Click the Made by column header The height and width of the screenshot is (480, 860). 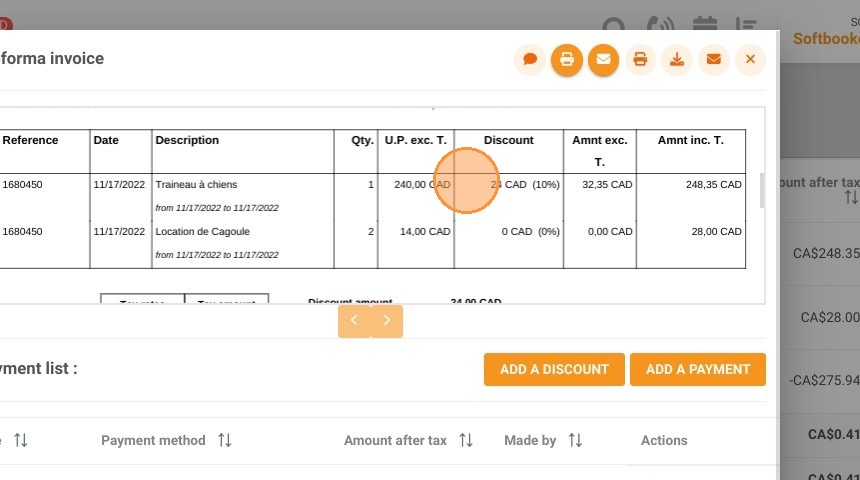pyautogui.click(x=530, y=441)
